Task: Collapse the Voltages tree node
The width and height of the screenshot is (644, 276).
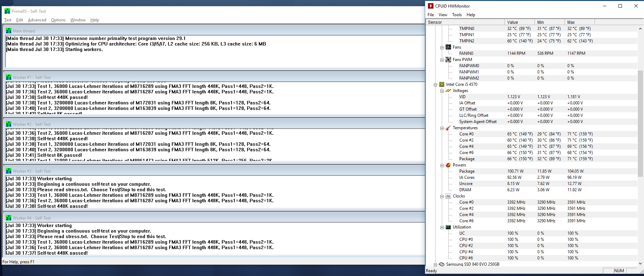Action: pyautogui.click(x=442, y=91)
